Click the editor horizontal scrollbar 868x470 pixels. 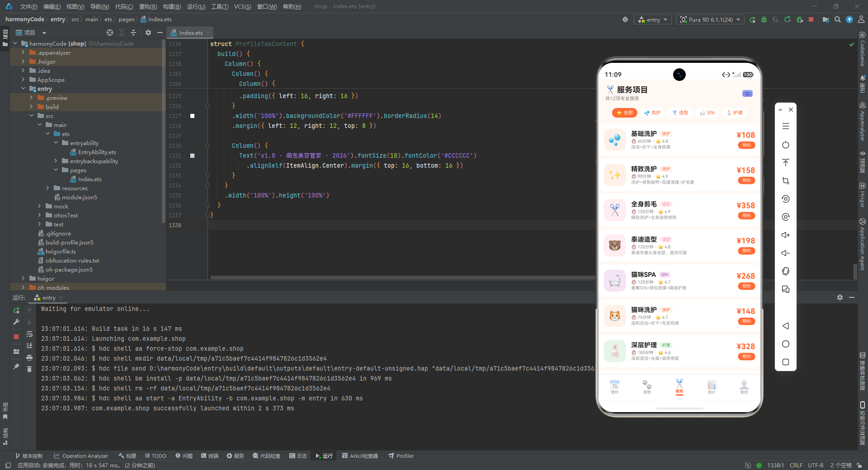click(402, 277)
